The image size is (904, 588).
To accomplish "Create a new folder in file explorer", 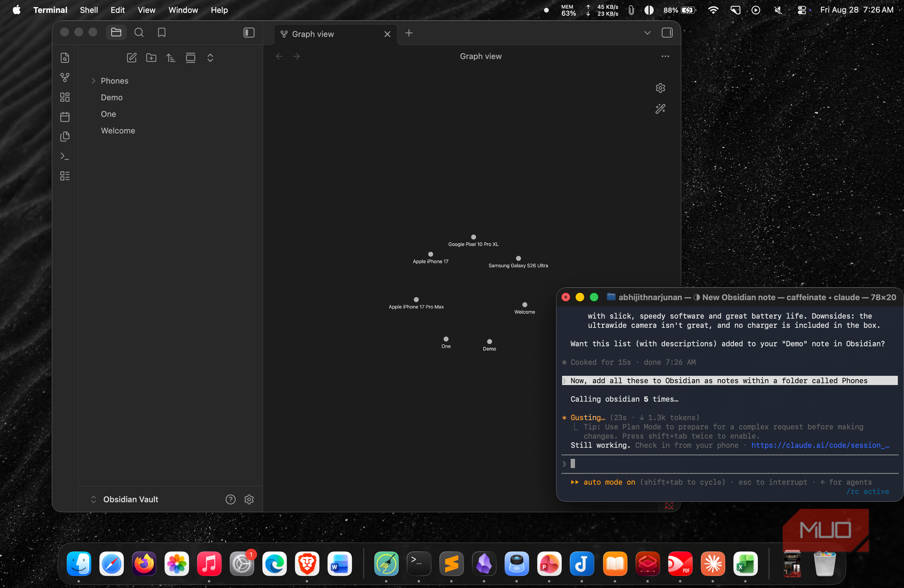I will 151,58.
